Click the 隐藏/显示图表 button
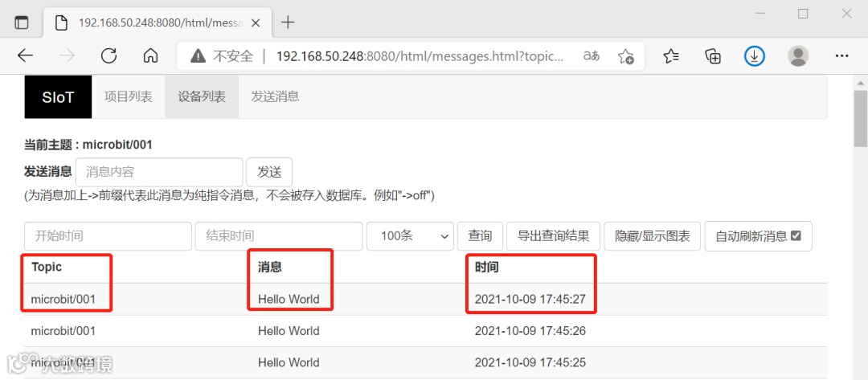Image resolution: width=868 pixels, height=380 pixels. pos(653,236)
